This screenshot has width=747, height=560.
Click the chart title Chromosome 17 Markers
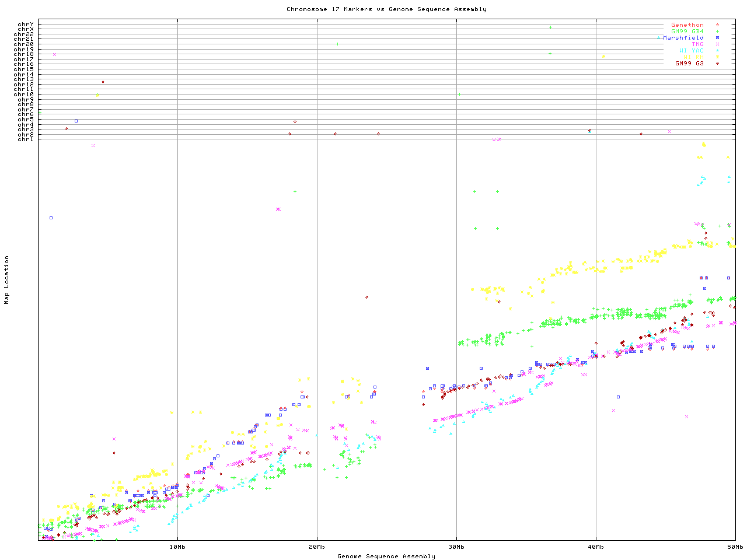coord(386,9)
